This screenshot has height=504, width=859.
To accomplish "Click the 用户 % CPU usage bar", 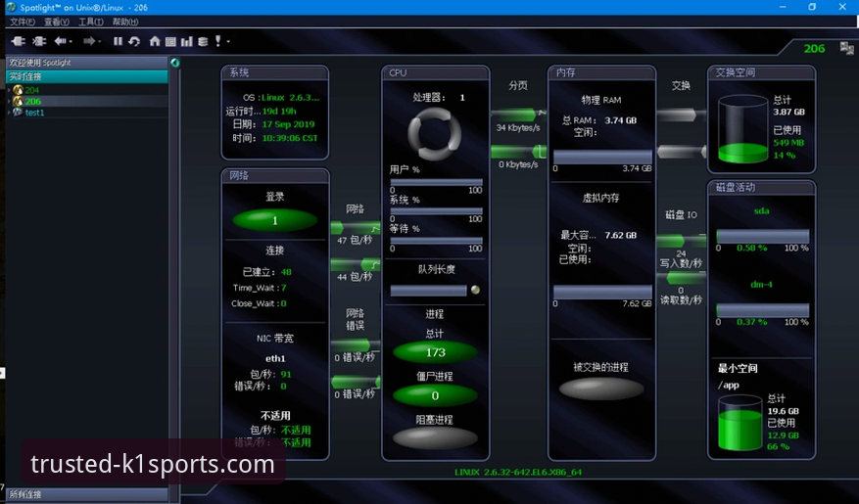I will tap(437, 182).
